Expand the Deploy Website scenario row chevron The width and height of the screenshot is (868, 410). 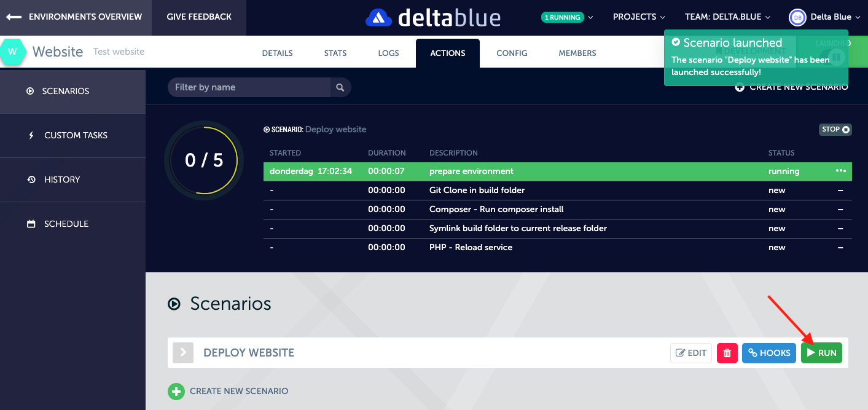tap(183, 353)
